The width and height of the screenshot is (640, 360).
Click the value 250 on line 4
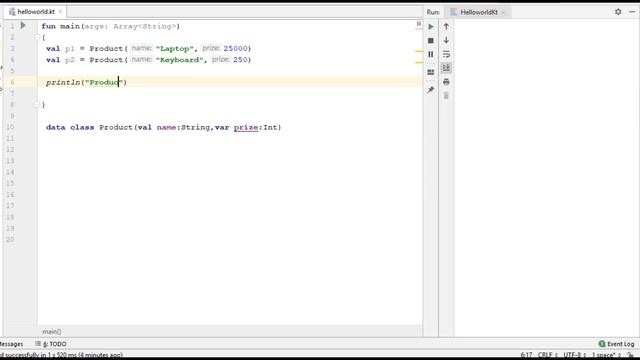[240, 60]
